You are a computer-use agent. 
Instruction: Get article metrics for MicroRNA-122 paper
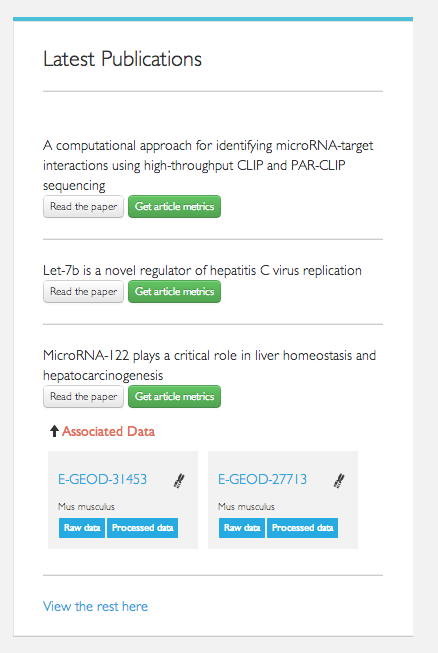174,396
